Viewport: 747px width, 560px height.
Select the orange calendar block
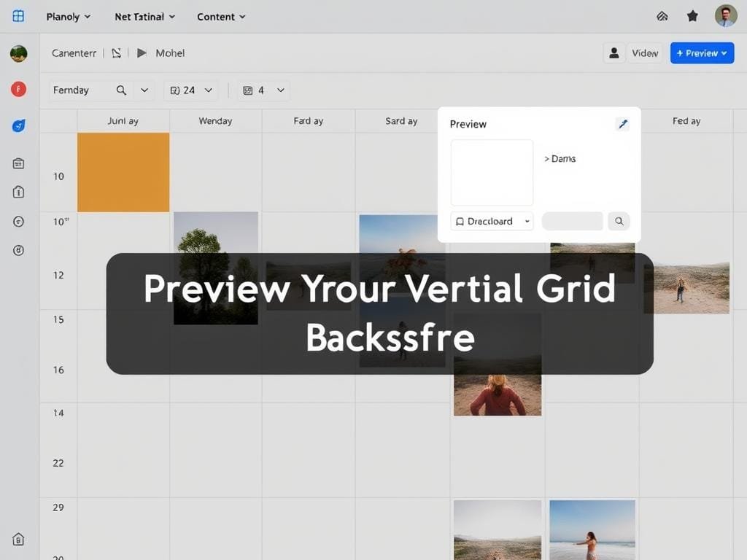(x=123, y=172)
